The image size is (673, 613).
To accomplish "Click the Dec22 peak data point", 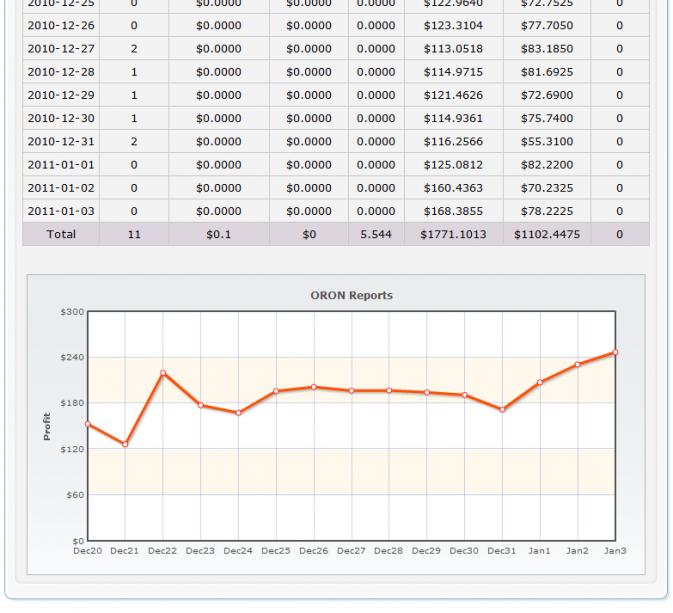I will (x=163, y=373).
